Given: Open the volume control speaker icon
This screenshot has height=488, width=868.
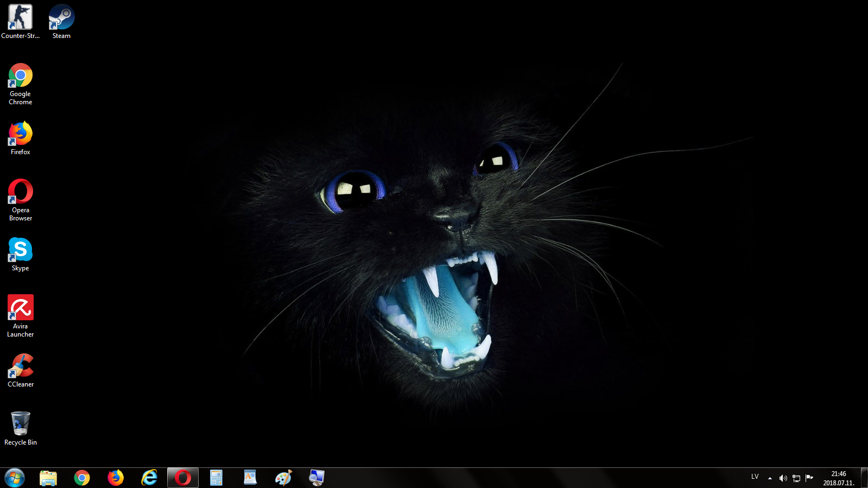Looking at the screenshot, I should pos(783,478).
